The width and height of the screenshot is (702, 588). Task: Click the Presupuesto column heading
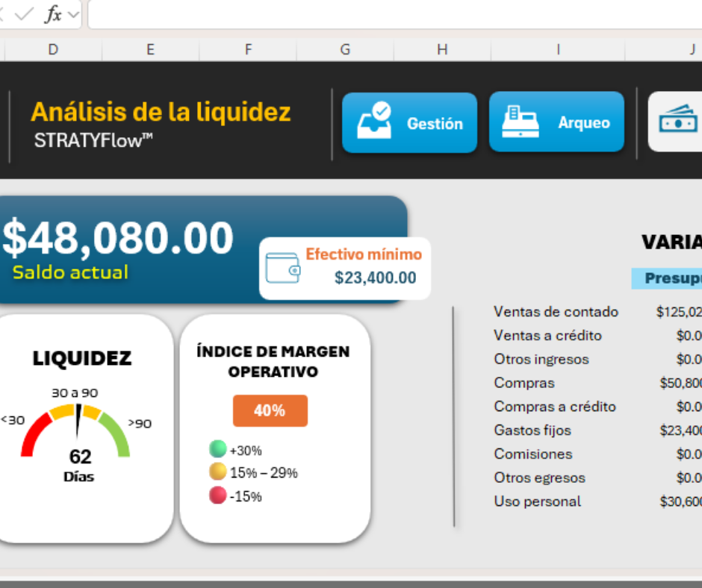(667, 278)
